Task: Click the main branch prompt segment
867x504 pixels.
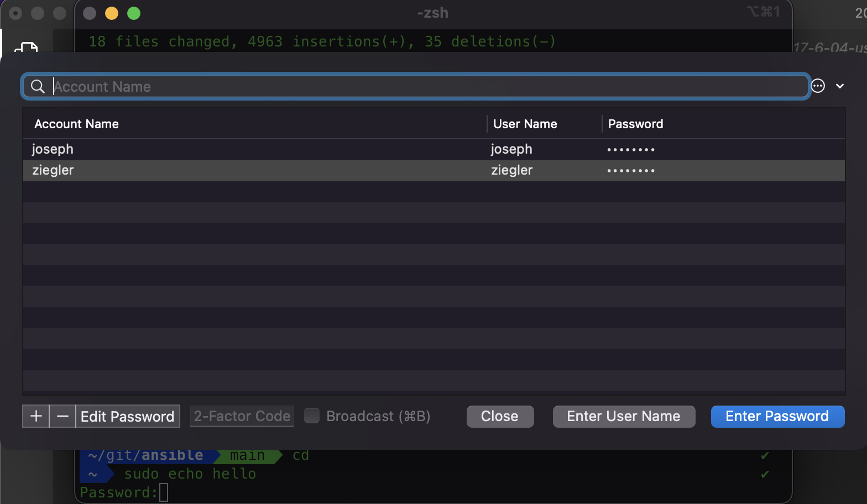Action: pos(247,455)
